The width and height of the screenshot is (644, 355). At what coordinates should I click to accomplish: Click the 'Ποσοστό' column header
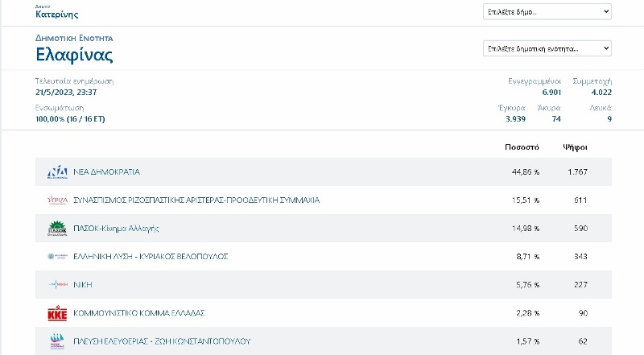[x=522, y=147]
